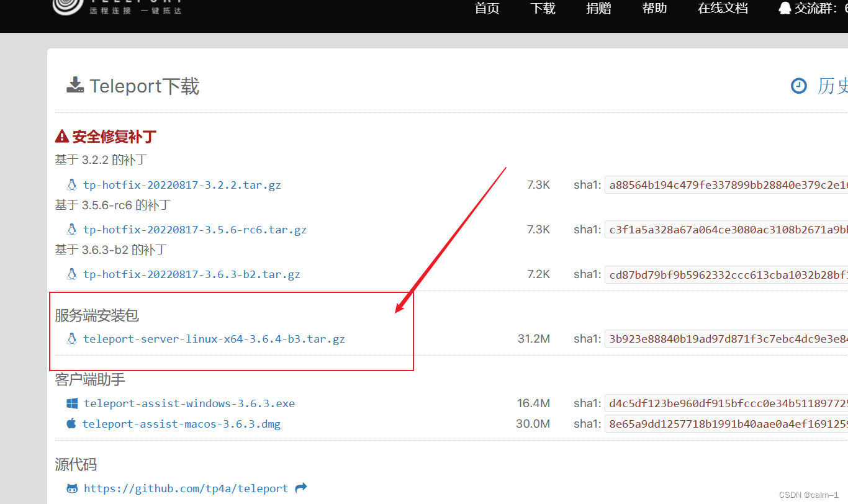848x504 pixels.
Task: Download teleport-assist-windows-3.6.3.exe
Action: [189, 403]
